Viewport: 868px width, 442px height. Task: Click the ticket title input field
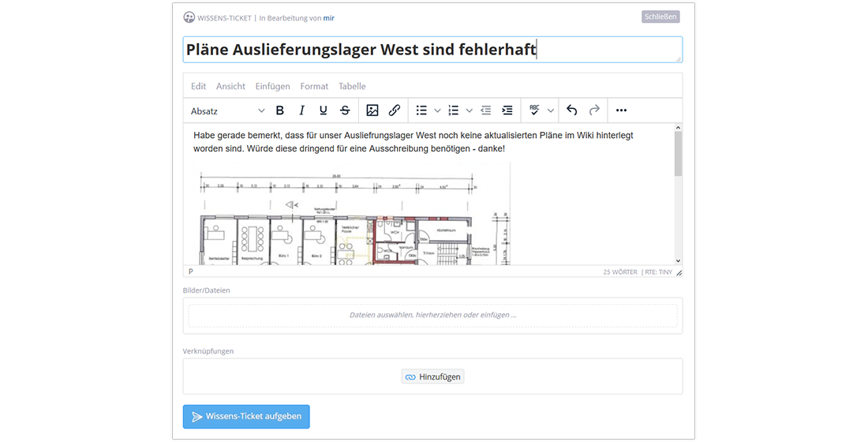click(433, 49)
